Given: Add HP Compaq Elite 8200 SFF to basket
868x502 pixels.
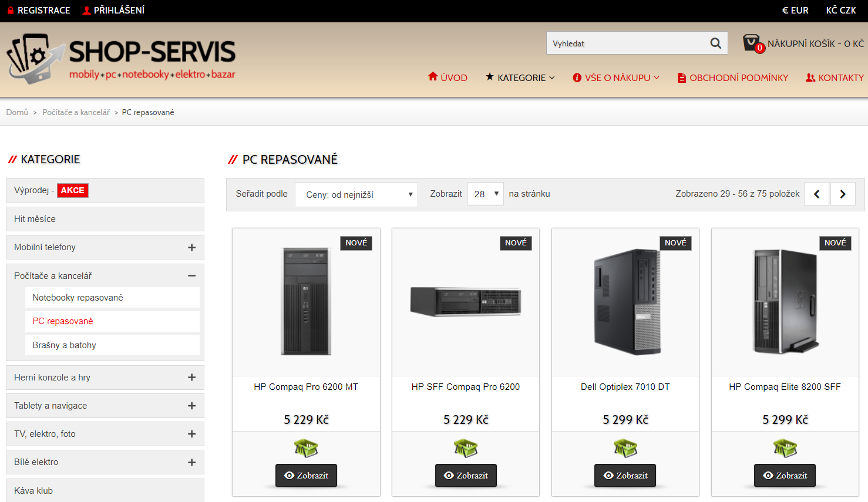Looking at the screenshot, I should [785, 448].
